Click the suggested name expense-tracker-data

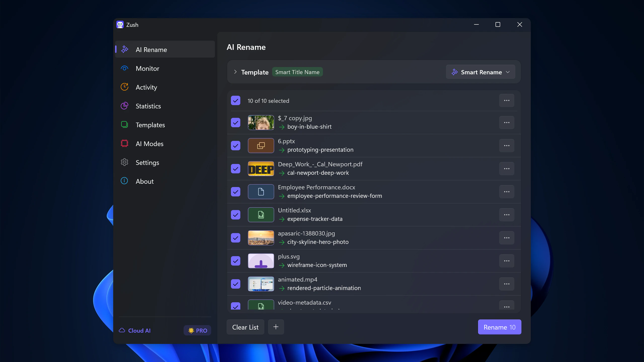(x=315, y=219)
